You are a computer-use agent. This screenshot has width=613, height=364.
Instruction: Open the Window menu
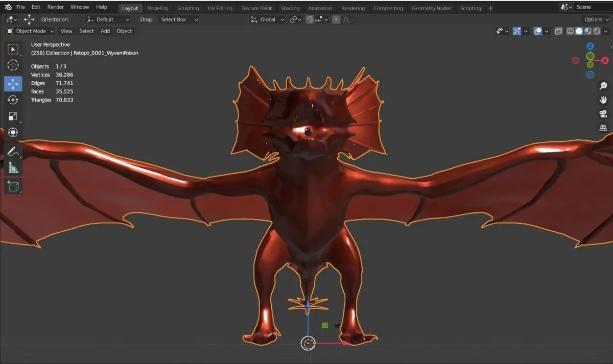(80, 7)
